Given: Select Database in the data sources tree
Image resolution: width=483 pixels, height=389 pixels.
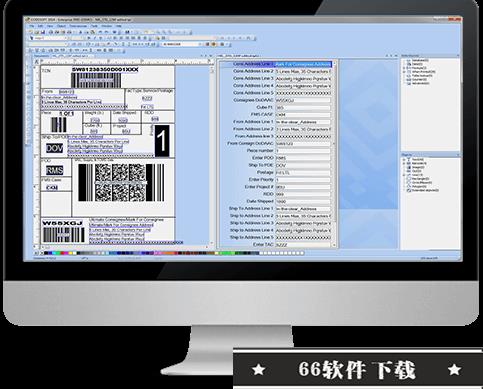Looking at the screenshot, I should tap(420, 60).
